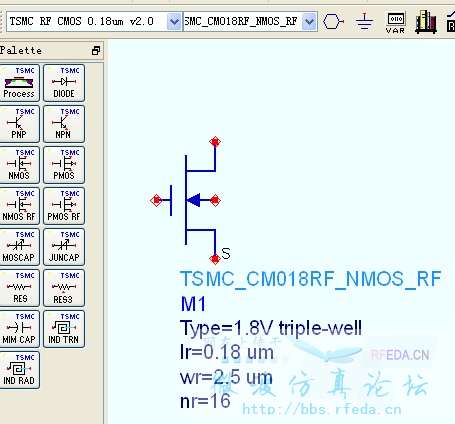The height and width of the screenshot is (424, 455).
Task: Select the transistor drain pin at top
Action: click(x=215, y=142)
